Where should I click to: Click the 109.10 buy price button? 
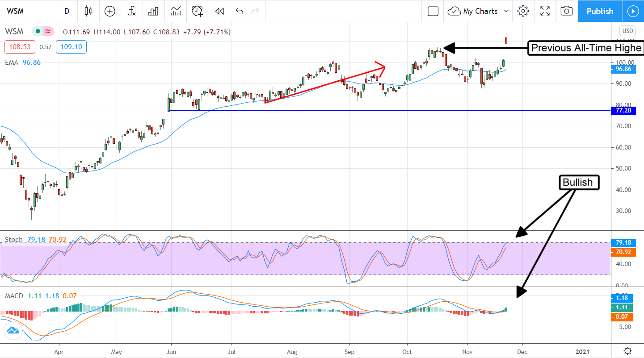(71, 46)
